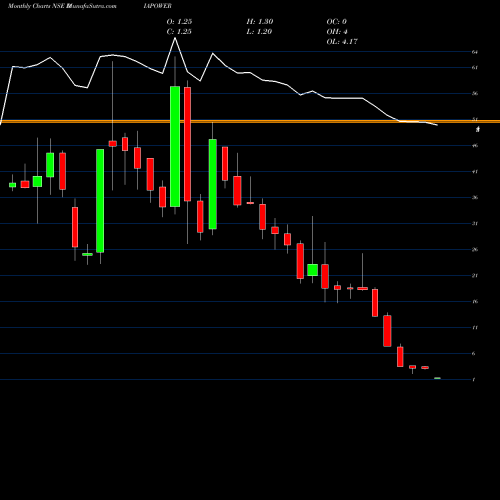Click the last tiny green candle near price 1
Image resolution: width=500 pixels, height=500 pixels.
pyautogui.click(x=437, y=378)
